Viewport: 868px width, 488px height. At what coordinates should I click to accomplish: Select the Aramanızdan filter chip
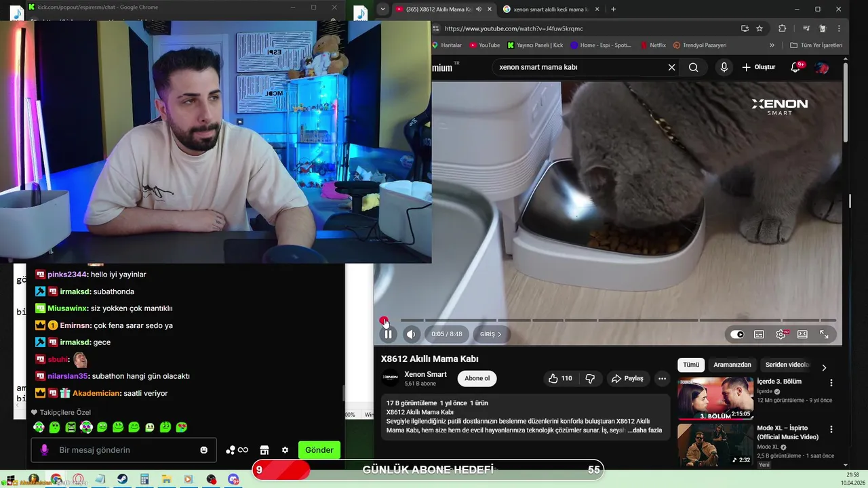click(x=732, y=365)
